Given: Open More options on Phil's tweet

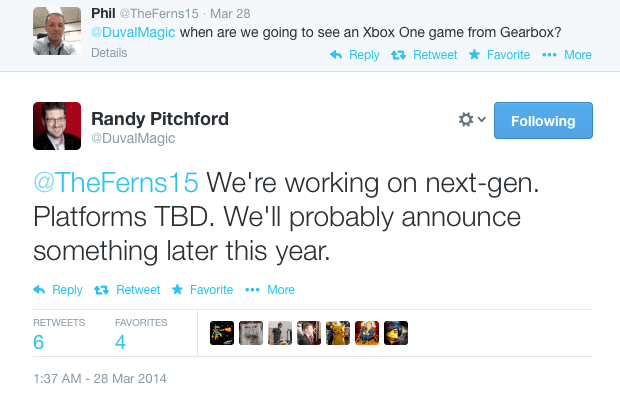Looking at the screenshot, I should [566, 55].
